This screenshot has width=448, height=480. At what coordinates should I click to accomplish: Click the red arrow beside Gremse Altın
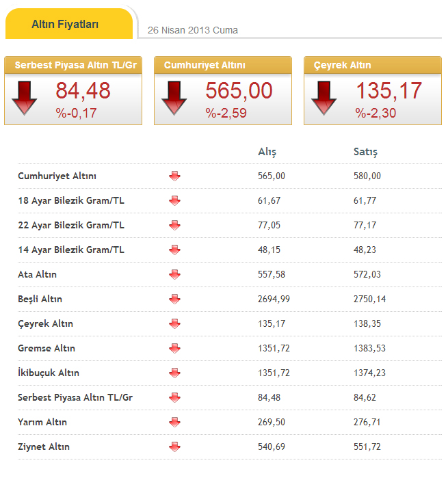(x=174, y=349)
